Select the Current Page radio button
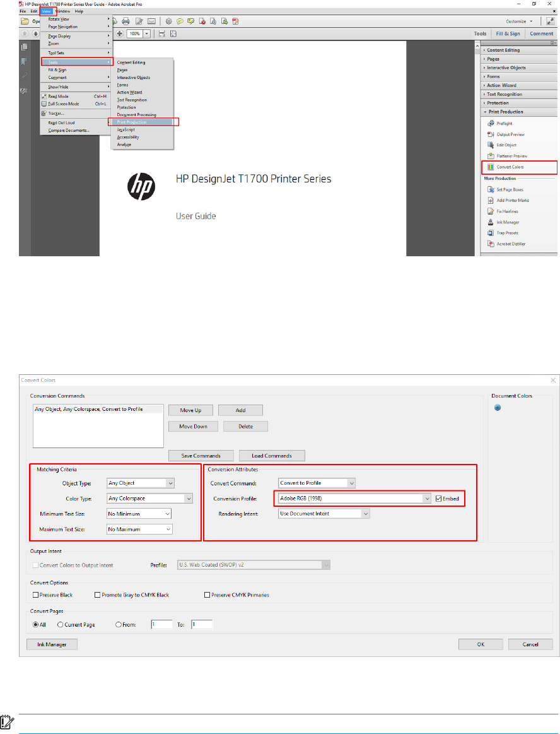The width and height of the screenshot is (560, 734). tap(61, 624)
